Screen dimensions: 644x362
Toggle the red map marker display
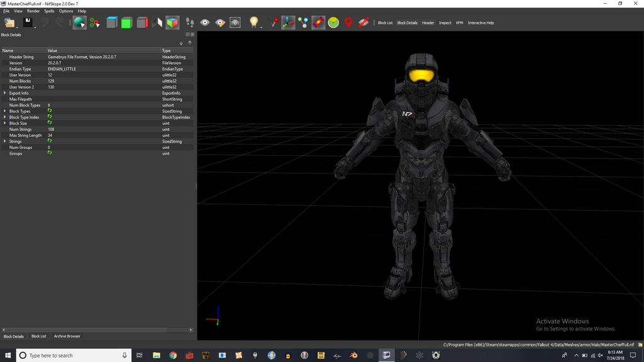pyautogui.click(x=348, y=23)
